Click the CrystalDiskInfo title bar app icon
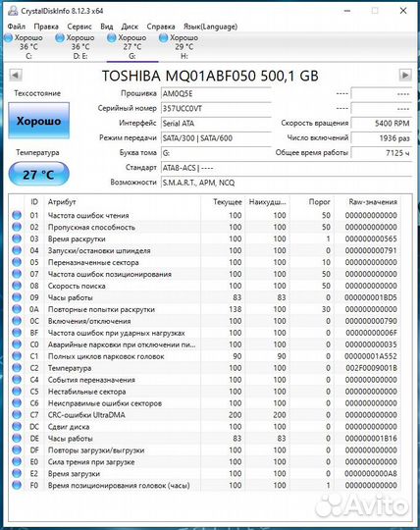The image size is (420, 530). point(13,11)
